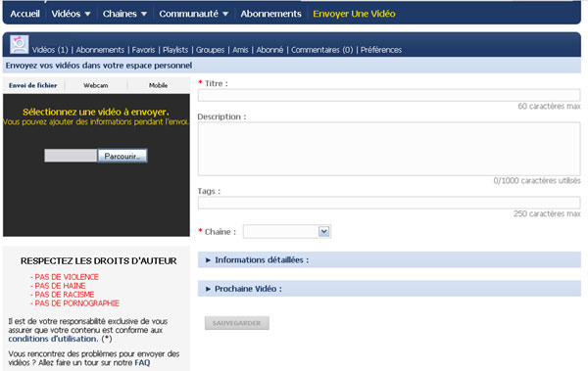The height and width of the screenshot is (371, 588).
Task: Switch to the Mobile tab
Action: click(x=158, y=85)
